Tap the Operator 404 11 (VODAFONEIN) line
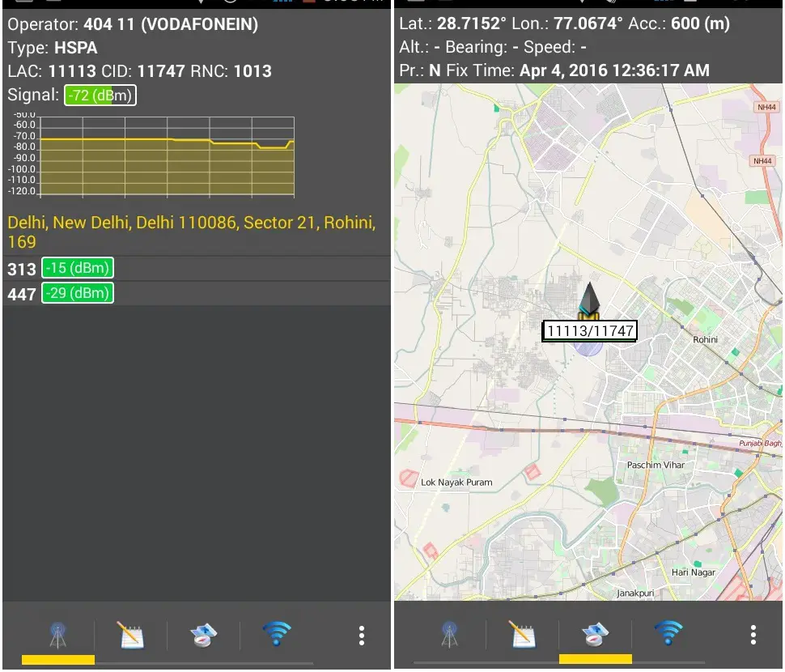Screen dimensions: 785x672 [133, 24]
